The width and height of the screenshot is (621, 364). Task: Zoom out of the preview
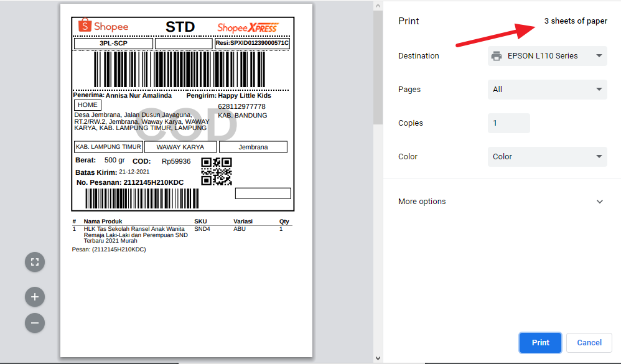35,323
